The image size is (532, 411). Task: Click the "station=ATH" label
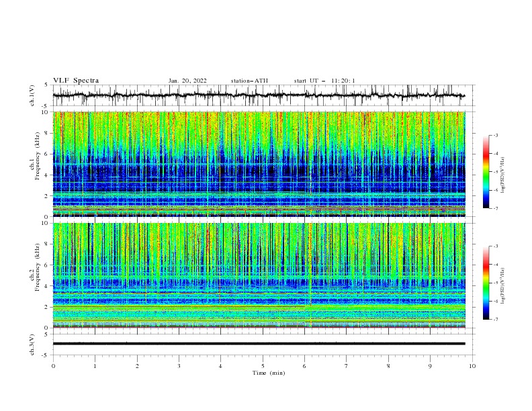[249, 81]
